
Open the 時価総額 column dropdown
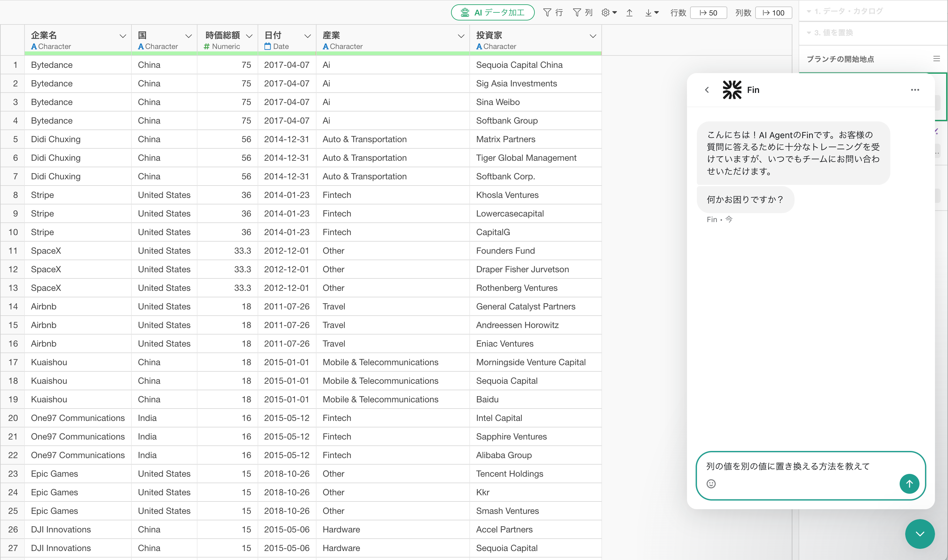pos(249,36)
